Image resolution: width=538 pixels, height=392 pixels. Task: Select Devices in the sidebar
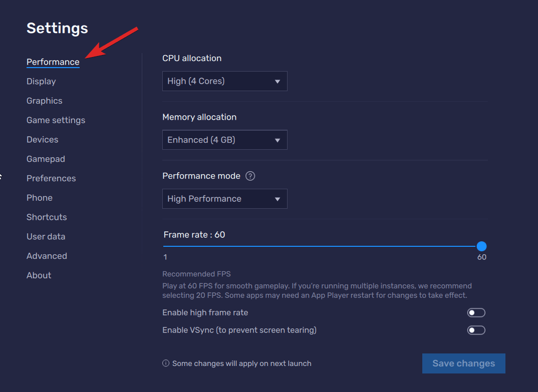coord(43,140)
